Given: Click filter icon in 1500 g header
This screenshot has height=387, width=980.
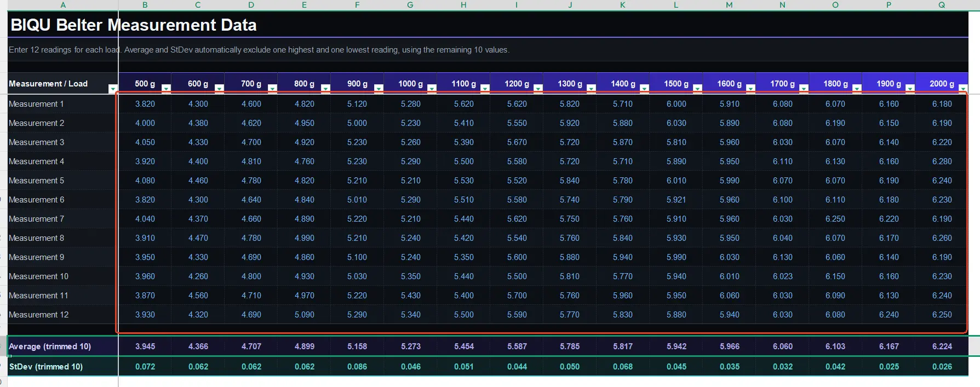Looking at the screenshot, I should pyautogui.click(x=697, y=88).
